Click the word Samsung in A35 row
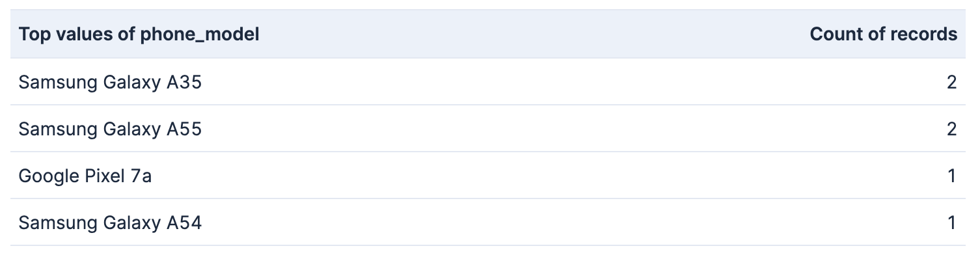 click(x=58, y=83)
